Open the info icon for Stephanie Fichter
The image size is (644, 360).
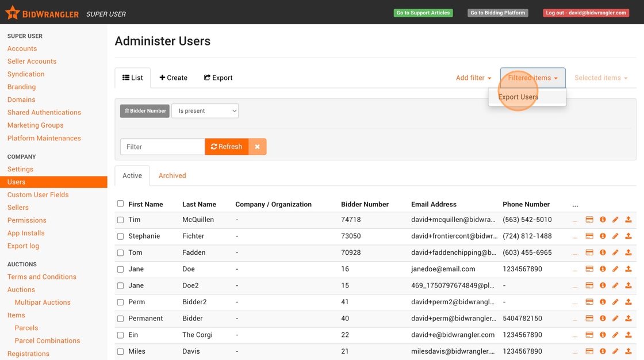(x=603, y=236)
